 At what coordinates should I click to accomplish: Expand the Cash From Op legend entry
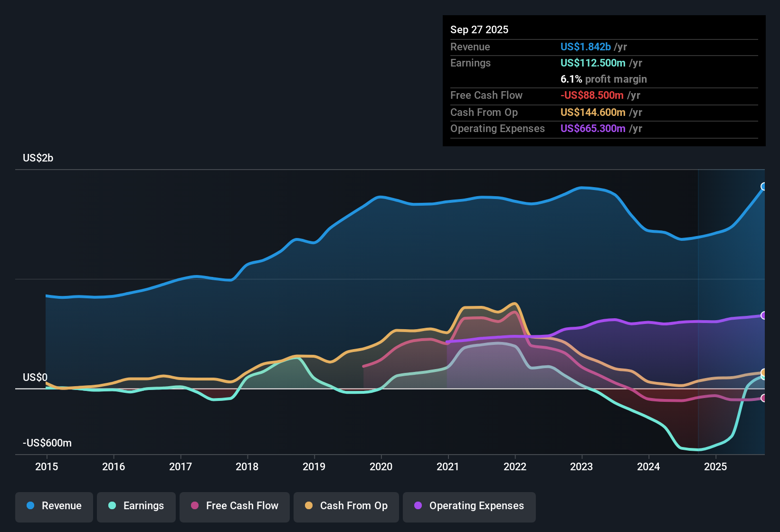click(x=346, y=506)
